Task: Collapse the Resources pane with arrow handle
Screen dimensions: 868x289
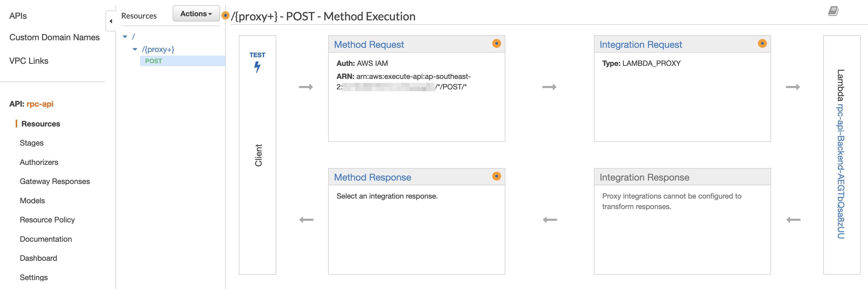Action: point(111,21)
